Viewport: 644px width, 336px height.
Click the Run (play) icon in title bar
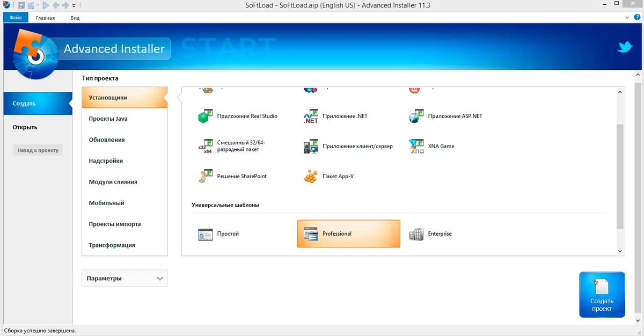pos(46,5)
